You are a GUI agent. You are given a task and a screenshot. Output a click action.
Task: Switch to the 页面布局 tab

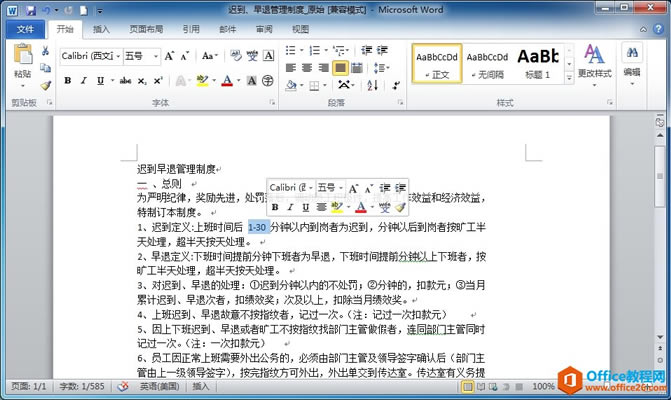pos(146,29)
